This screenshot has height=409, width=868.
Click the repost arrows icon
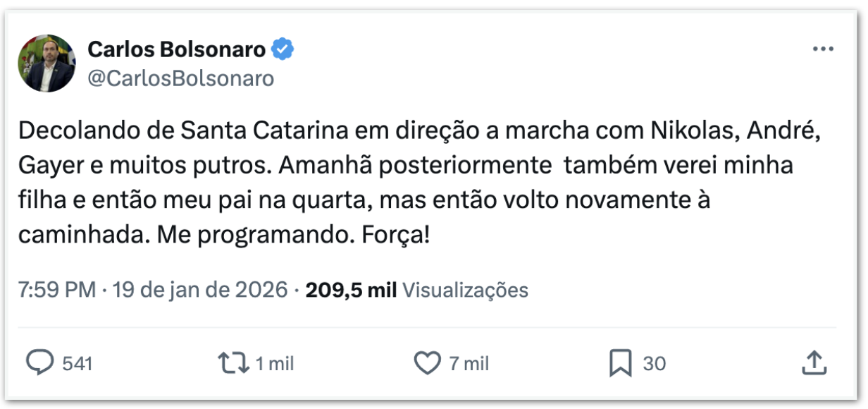[233, 363]
